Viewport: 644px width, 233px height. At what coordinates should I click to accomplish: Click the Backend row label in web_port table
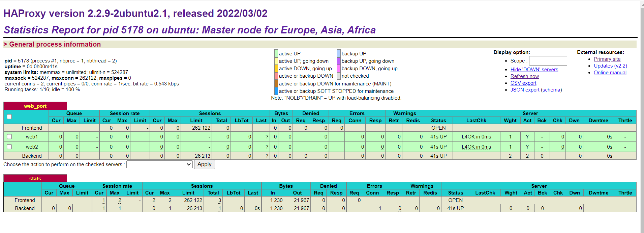coord(32,156)
